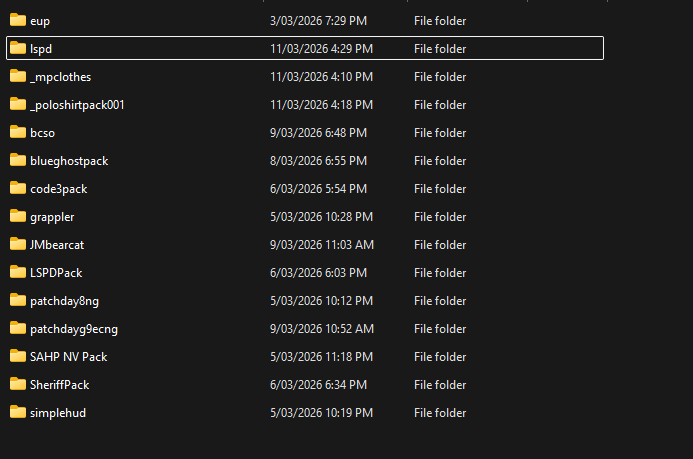693x459 pixels.
Task: Click the SheriffPack folder name
Action: (60, 385)
